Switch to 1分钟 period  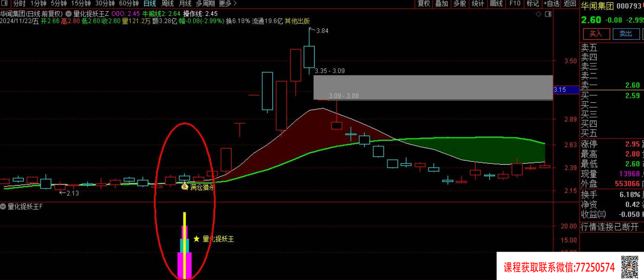(38, 3)
